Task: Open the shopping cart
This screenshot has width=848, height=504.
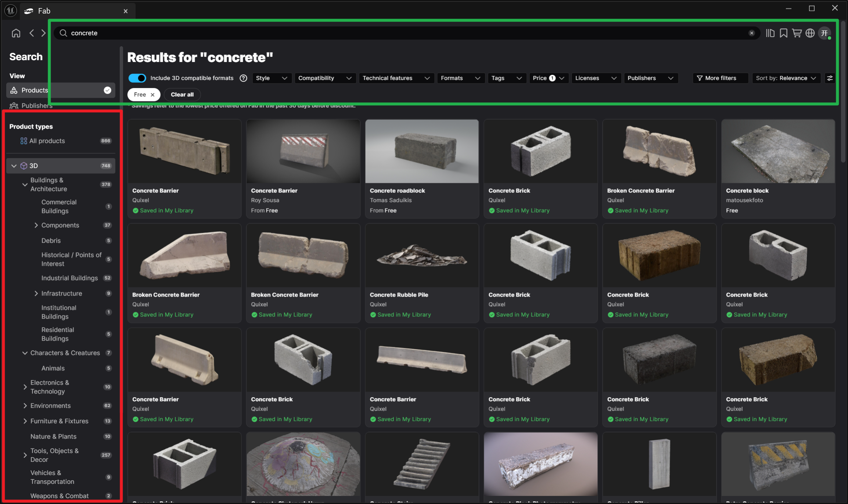Action: click(x=797, y=33)
